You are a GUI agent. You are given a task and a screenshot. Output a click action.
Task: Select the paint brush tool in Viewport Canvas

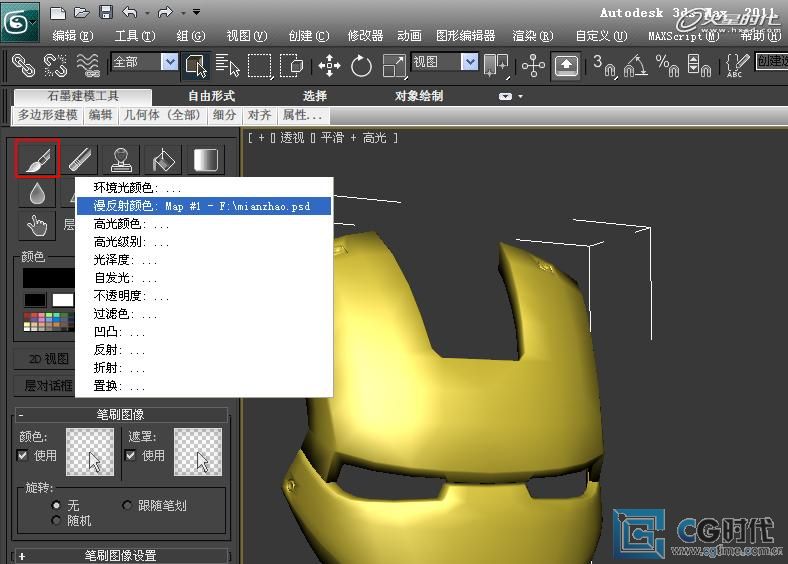38,158
